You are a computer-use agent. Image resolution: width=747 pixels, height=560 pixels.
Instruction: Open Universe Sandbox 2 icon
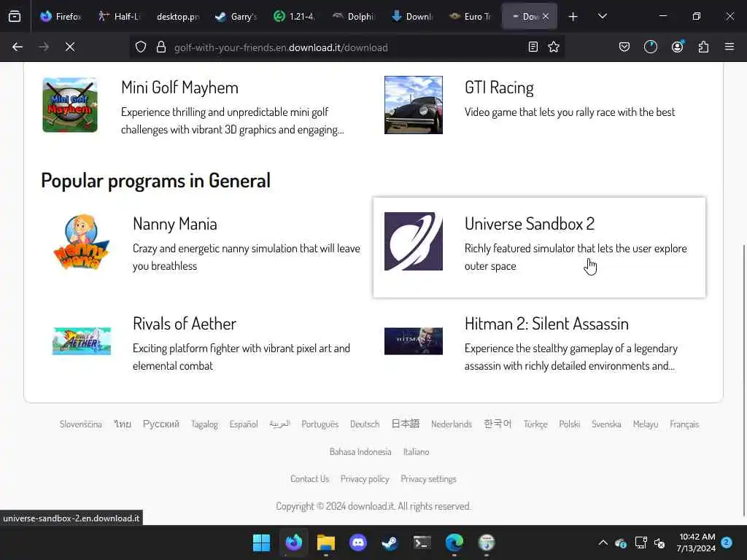coord(413,241)
